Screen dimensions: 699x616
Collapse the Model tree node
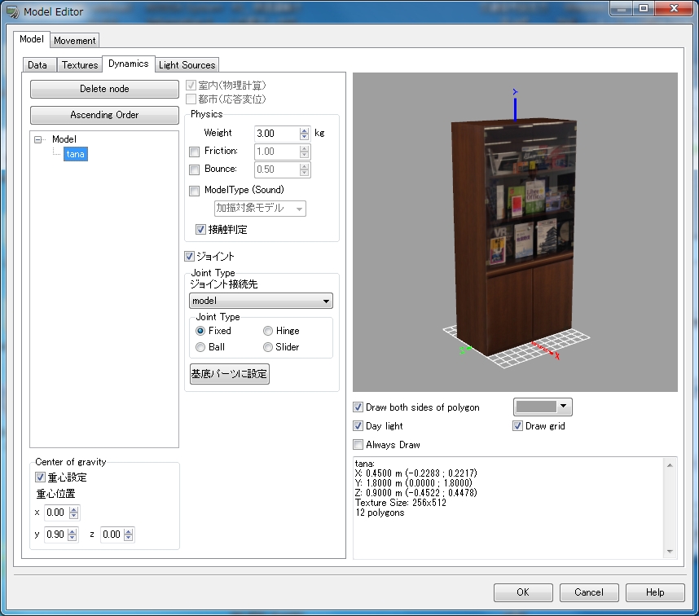click(38, 140)
